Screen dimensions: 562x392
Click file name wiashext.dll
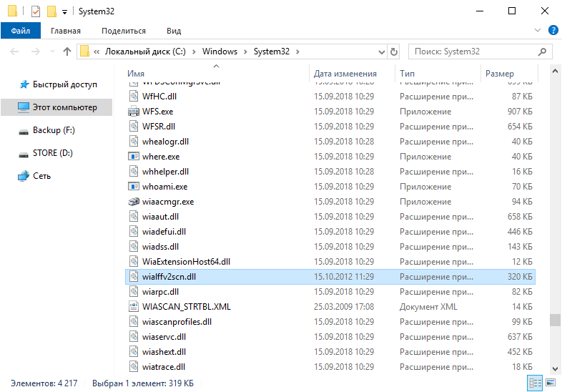[164, 352]
